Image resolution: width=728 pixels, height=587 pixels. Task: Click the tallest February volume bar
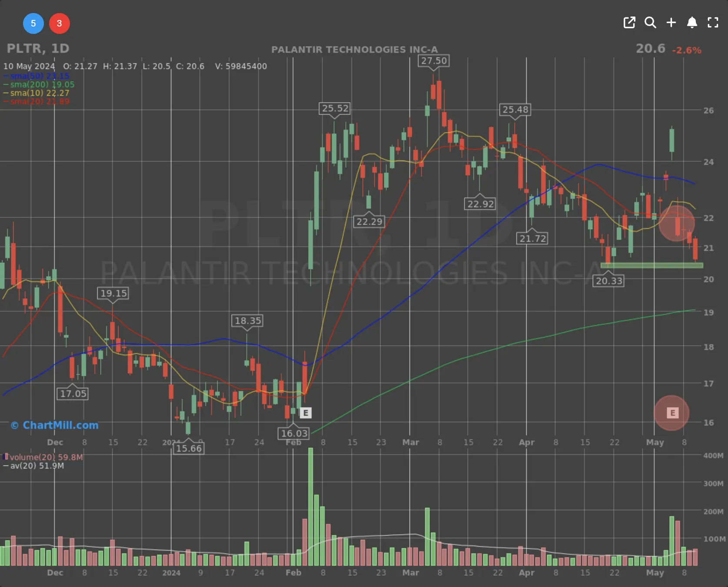point(310,507)
